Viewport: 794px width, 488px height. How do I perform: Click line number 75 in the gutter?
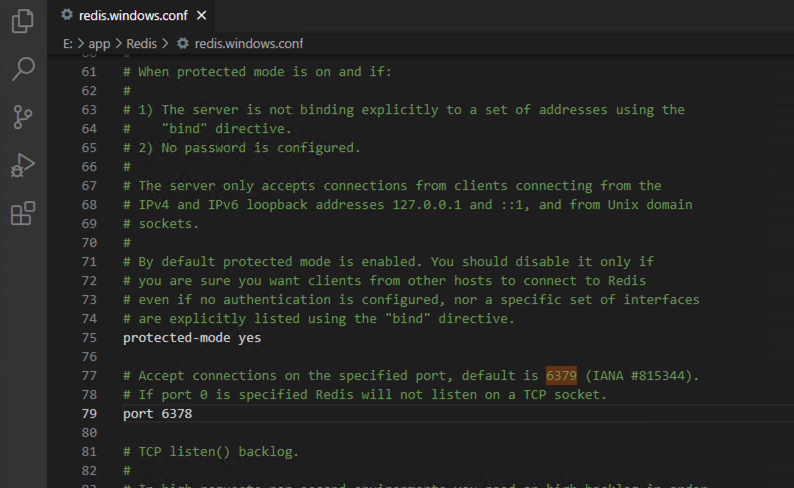pos(89,338)
